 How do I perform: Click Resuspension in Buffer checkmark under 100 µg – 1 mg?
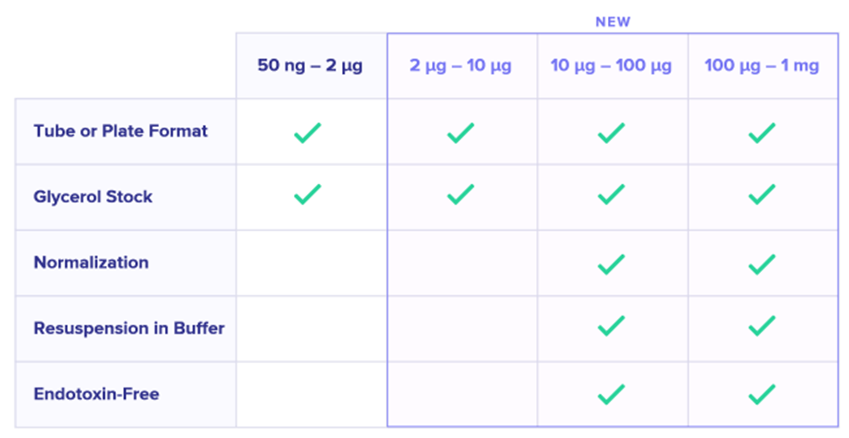click(x=762, y=326)
